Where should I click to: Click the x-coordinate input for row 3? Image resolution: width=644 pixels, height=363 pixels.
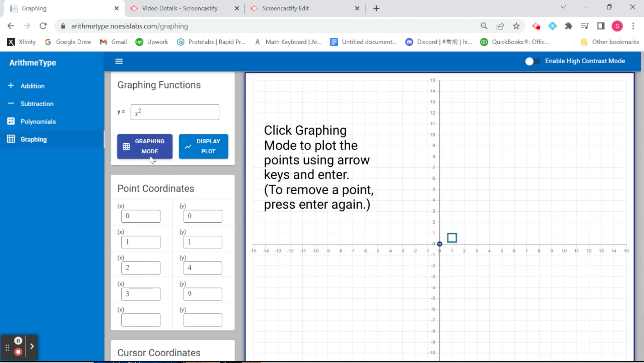coord(141,268)
